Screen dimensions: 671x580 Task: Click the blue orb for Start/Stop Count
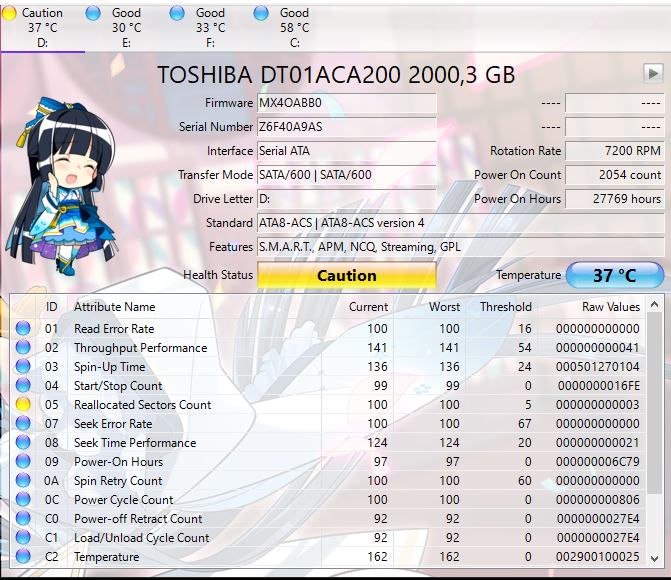click(x=23, y=385)
